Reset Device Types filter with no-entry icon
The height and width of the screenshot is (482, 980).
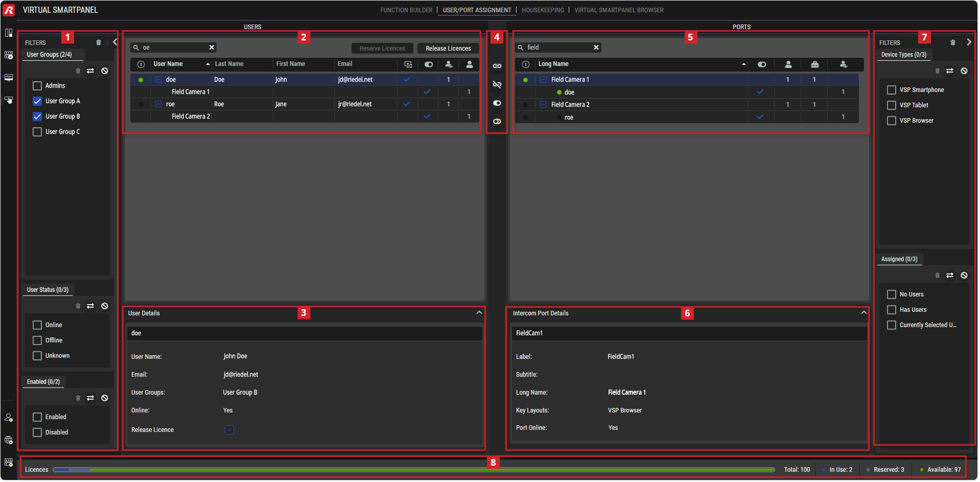(x=964, y=71)
